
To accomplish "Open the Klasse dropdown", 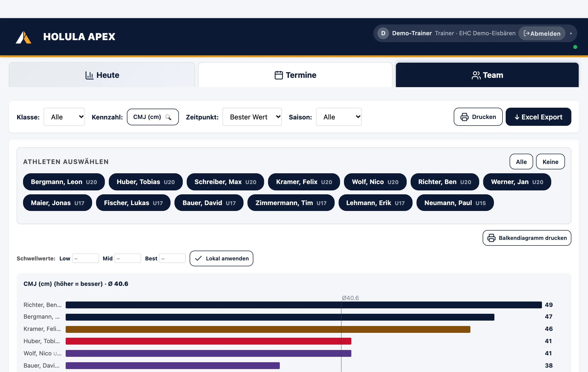I will tap(64, 117).
